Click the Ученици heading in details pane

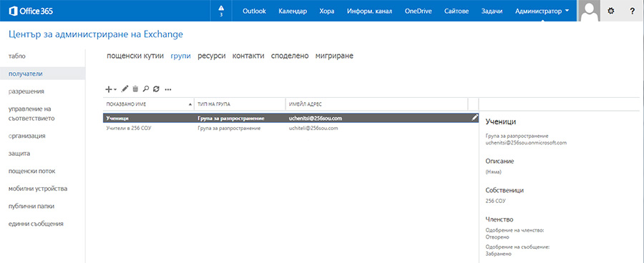(501, 121)
